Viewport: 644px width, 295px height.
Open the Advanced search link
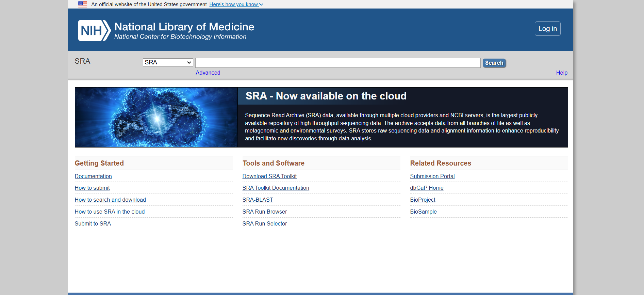(x=208, y=73)
